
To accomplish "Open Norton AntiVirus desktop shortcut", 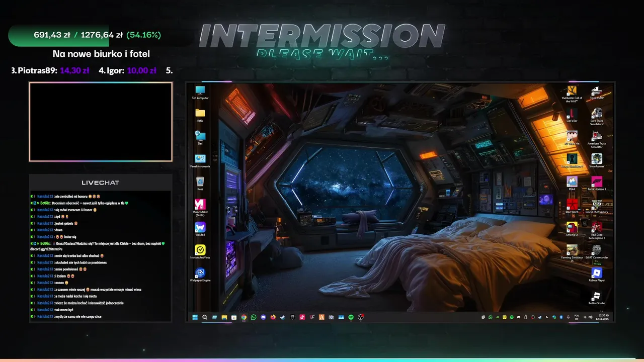I will click(200, 252).
